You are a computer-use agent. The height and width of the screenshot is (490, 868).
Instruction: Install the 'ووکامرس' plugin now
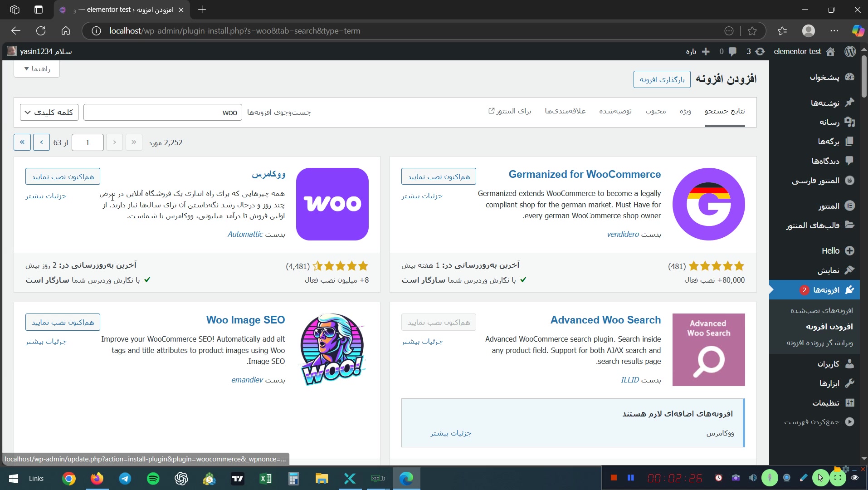[63, 176]
